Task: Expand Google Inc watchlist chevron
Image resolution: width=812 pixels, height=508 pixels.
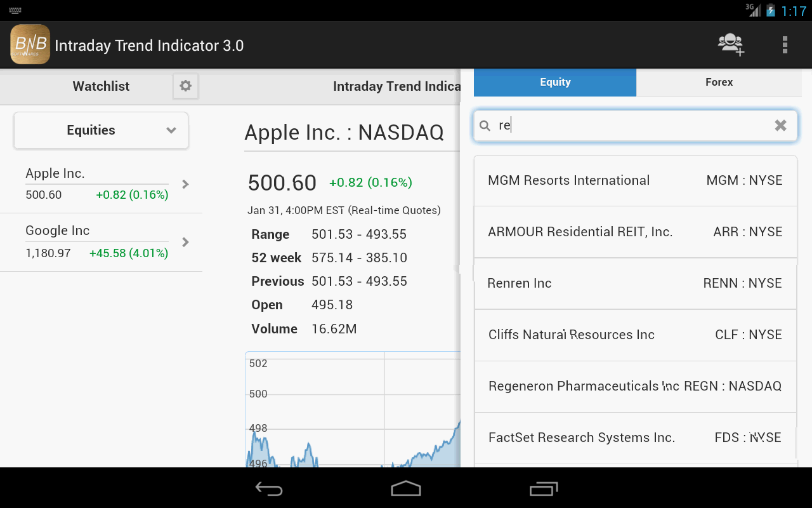Action: point(185,242)
